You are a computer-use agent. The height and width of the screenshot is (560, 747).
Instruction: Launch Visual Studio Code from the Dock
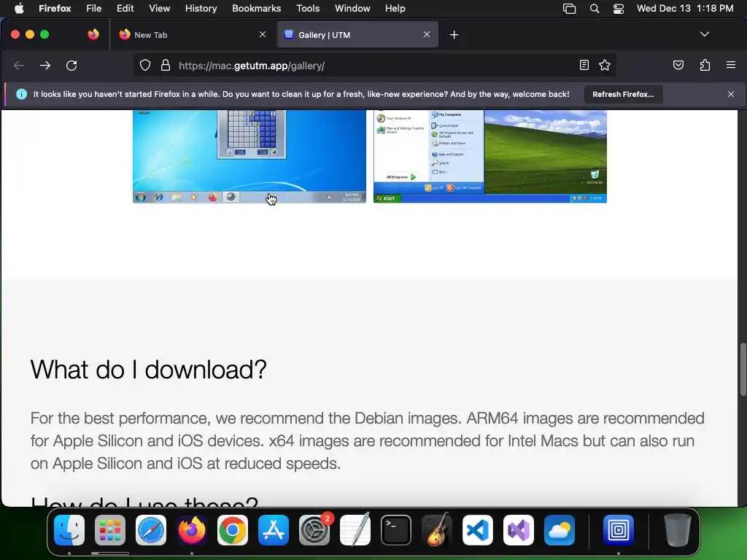(478, 530)
